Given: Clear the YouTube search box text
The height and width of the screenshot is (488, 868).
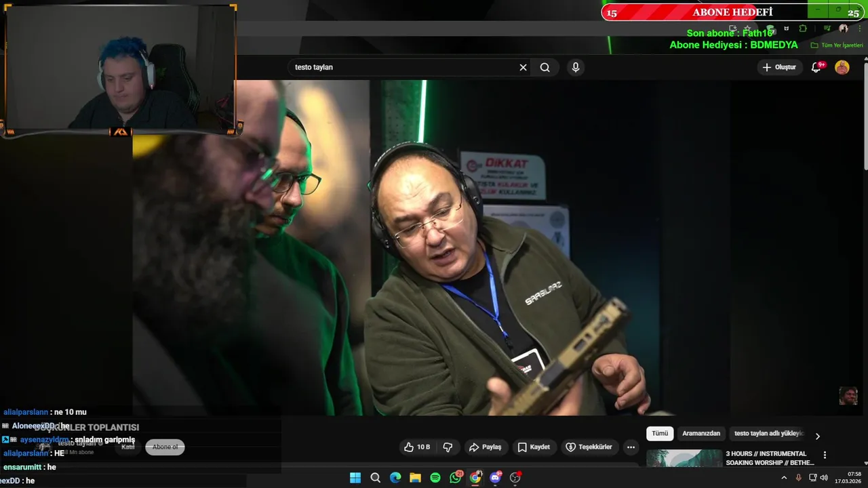Looking at the screenshot, I should tap(523, 67).
